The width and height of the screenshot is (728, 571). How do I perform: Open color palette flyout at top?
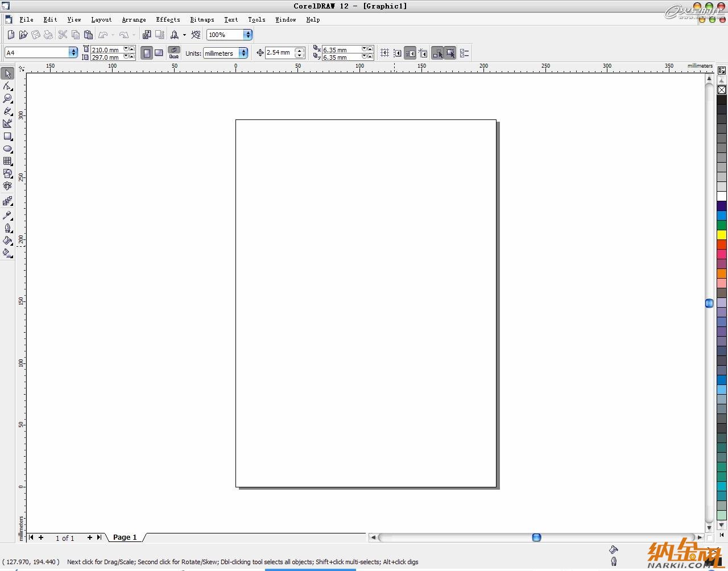click(721, 71)
